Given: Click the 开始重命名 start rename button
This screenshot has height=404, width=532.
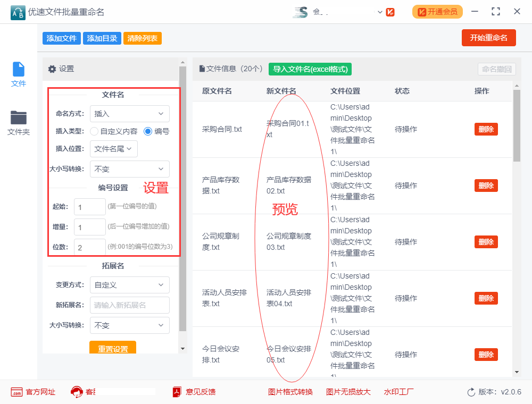Looking at the screenshot, I should coord(488,38).
